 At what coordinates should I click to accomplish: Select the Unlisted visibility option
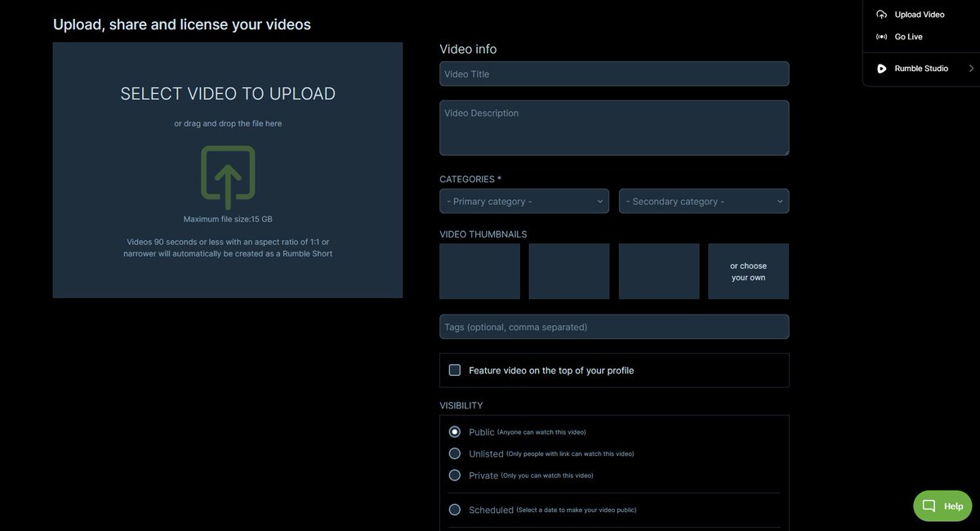pyautogui.click(x=455, y=453)
